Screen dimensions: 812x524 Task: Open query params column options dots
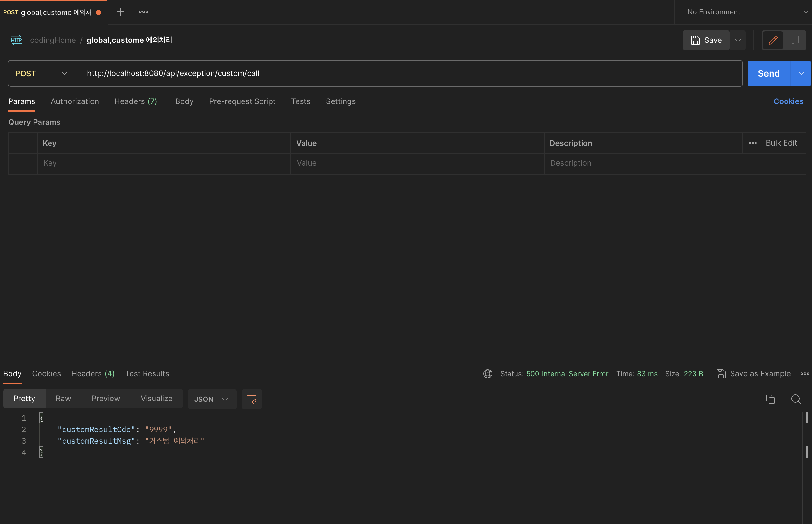click(x=753, y=143)
